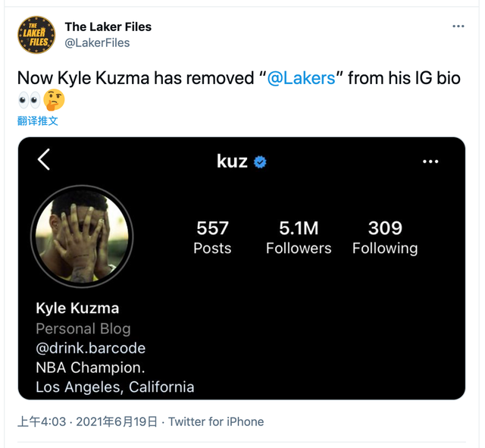This screenshot has width=485, height=448.
Task: Open the tweet's more options menu
Action: coord(458,27)
